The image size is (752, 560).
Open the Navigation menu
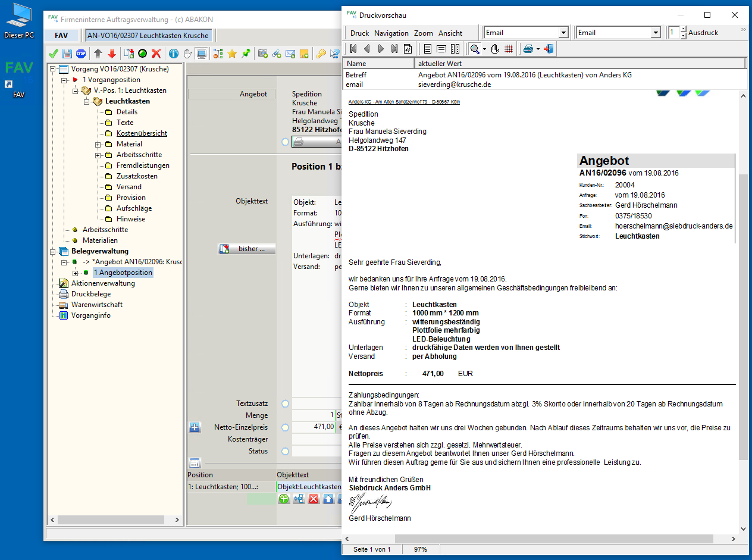point(391,33)
